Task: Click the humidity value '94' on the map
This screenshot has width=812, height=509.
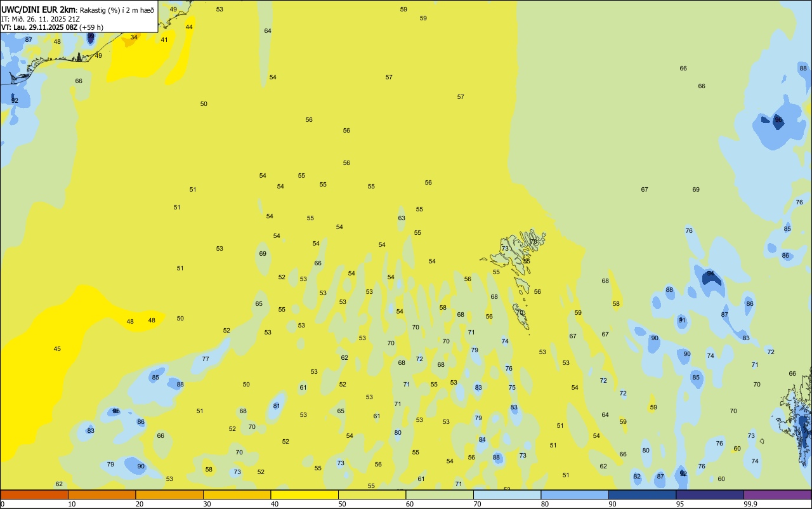Action: (x=710, y=274)
